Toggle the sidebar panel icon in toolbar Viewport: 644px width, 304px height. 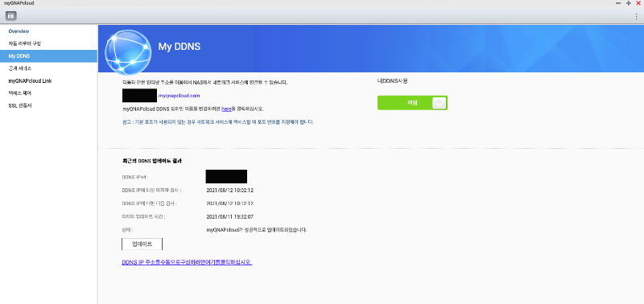[x=11, y=16]
